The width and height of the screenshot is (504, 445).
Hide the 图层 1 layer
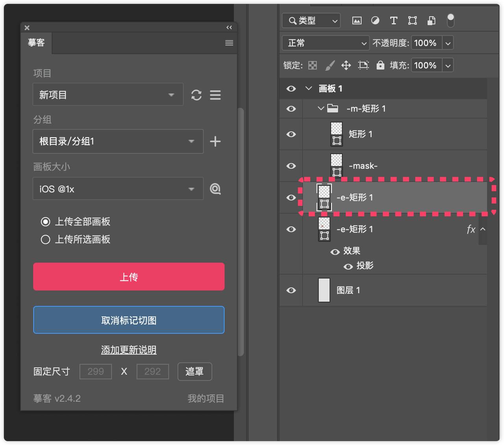coord(291,290)
